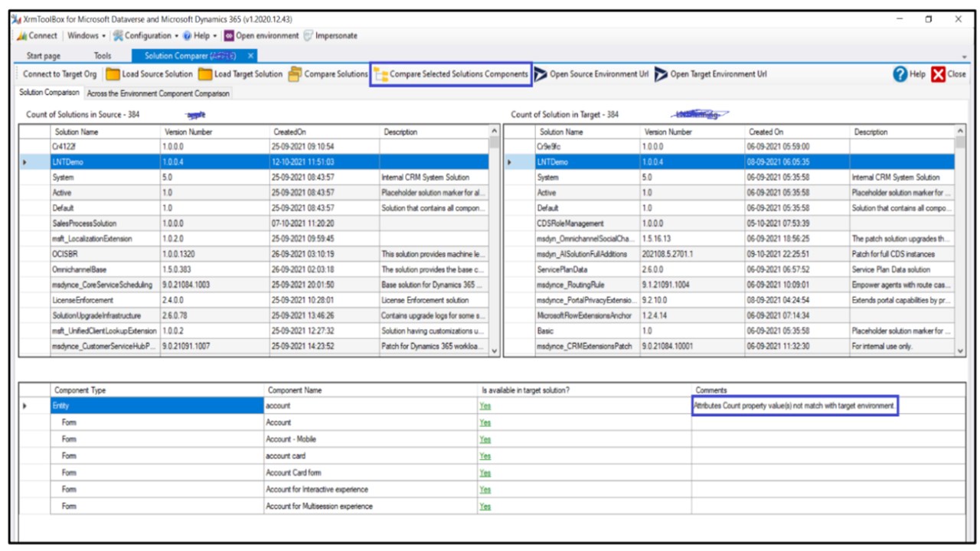This screenshot has height=551, width=980.
Task: Click the source grid scroll-up arrow
Action: 494,132
